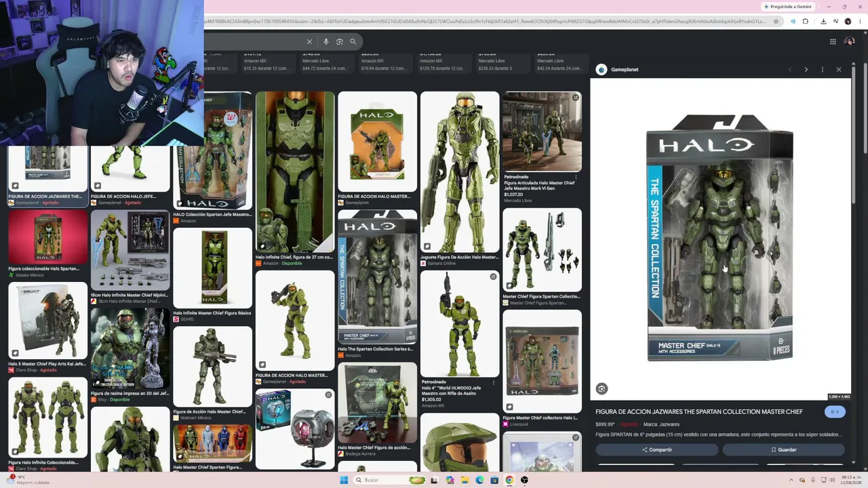Open the Windows Start menu
The image size is (868, 488).
344,480
